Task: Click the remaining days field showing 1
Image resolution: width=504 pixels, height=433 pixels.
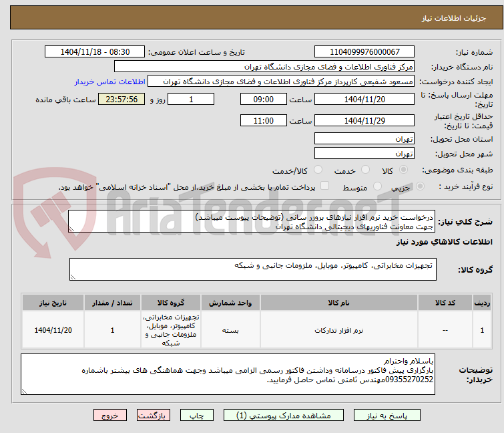Action: (x=191, y=99)
